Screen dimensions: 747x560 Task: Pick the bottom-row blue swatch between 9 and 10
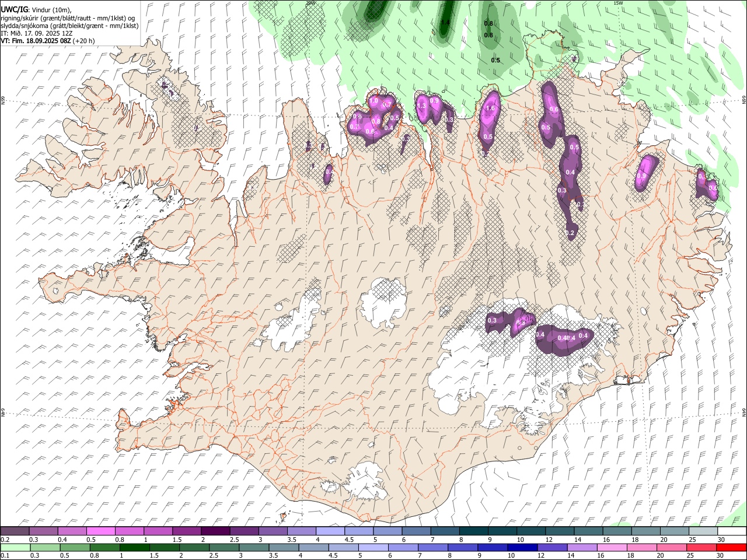pos(492,547)
